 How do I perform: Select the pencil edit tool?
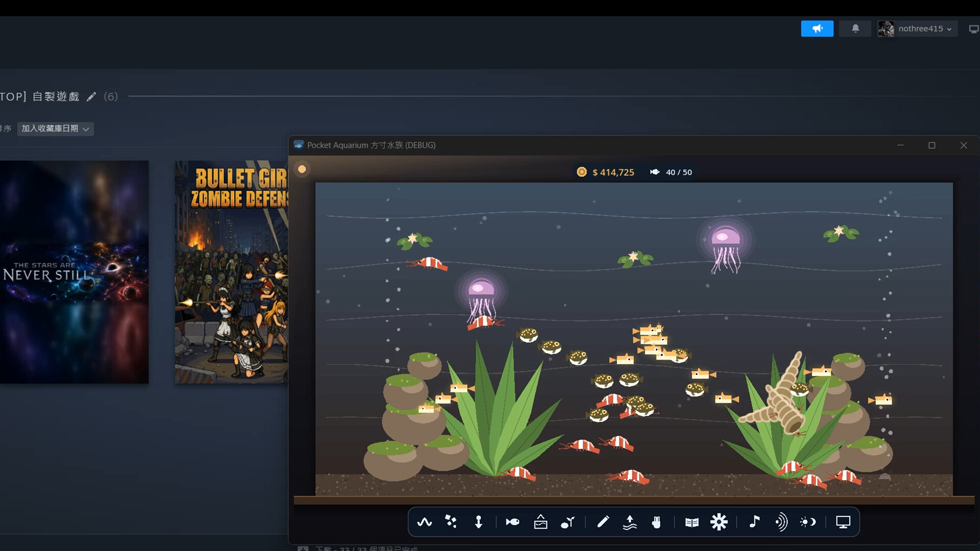click(603, 521)
